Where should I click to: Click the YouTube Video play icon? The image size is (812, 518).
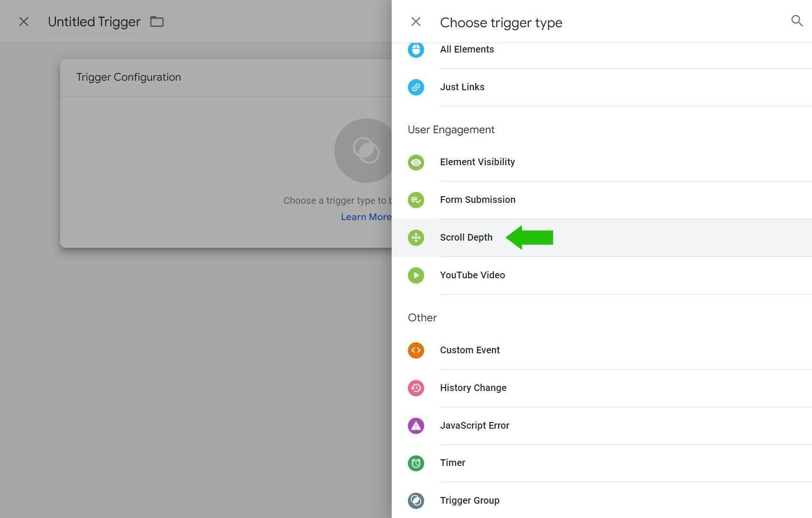[x=416, y=275]
